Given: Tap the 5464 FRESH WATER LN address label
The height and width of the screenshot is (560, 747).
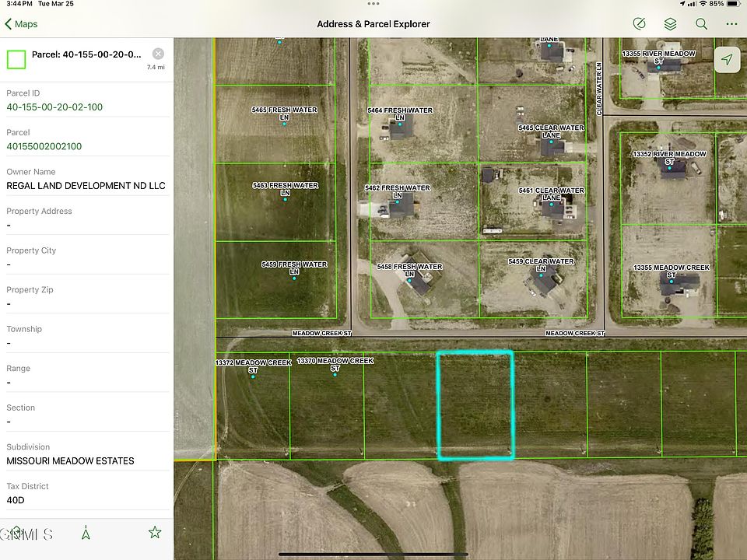Looking at the screenshot, I should coord(400,114).
